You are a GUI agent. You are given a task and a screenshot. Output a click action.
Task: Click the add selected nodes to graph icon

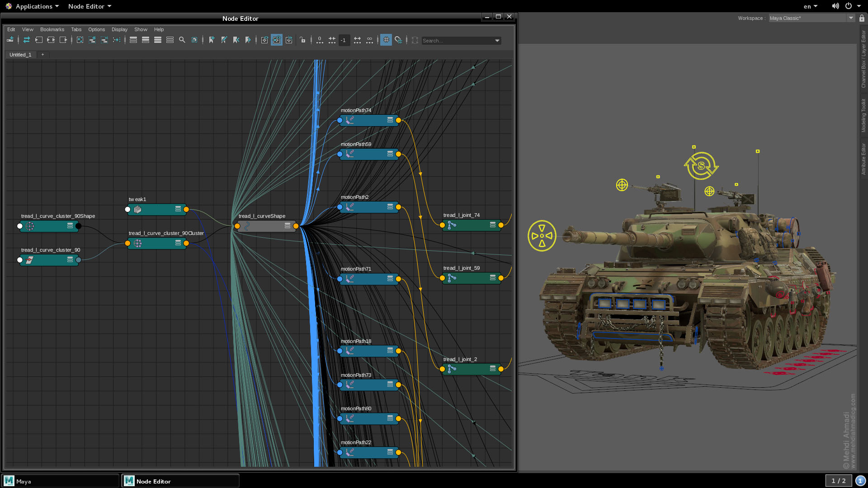[x=92, y=40]
